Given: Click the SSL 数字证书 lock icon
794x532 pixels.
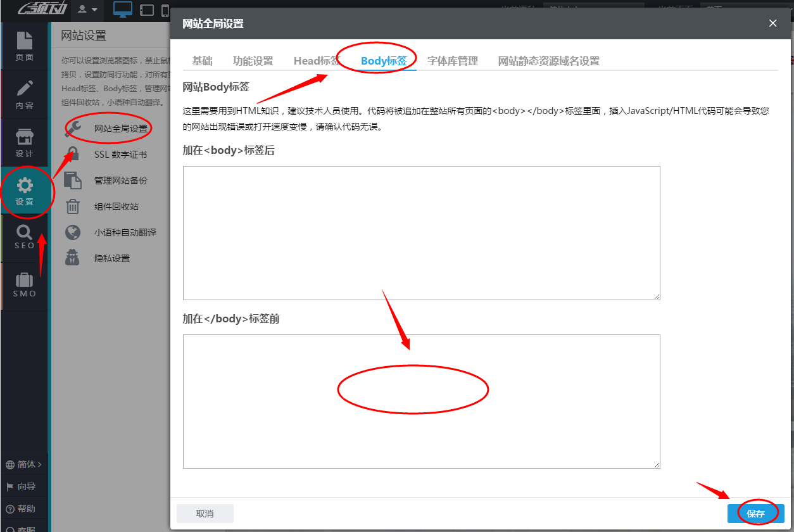Looking at the screenshot, I should (73, 154).
